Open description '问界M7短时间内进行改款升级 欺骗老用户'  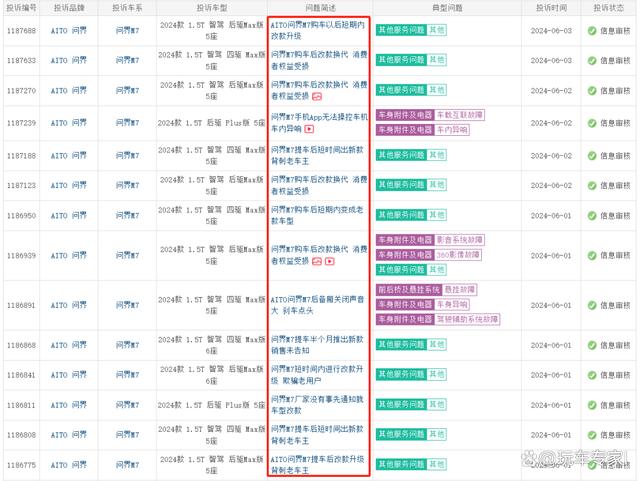point(317,375)
